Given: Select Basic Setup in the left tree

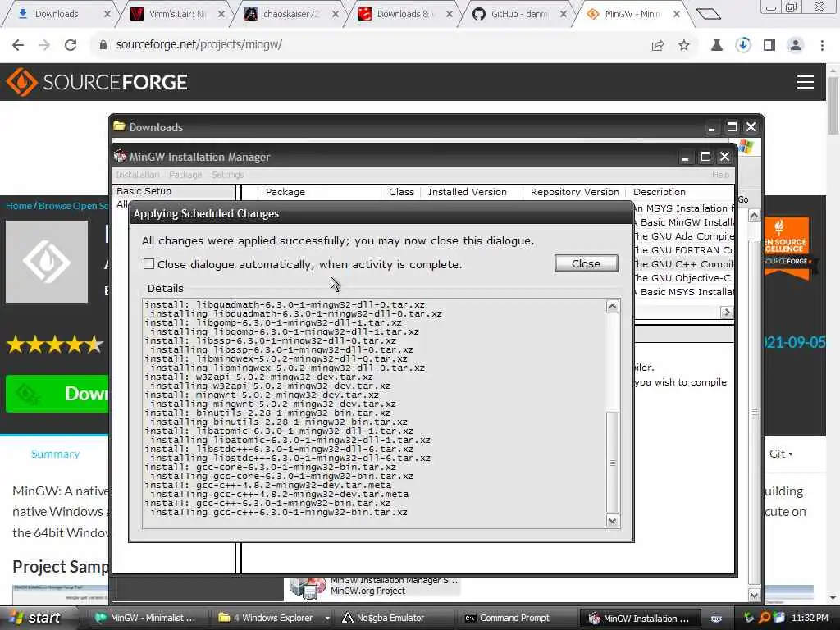Looking at the screenshot, I should [144, 191].
